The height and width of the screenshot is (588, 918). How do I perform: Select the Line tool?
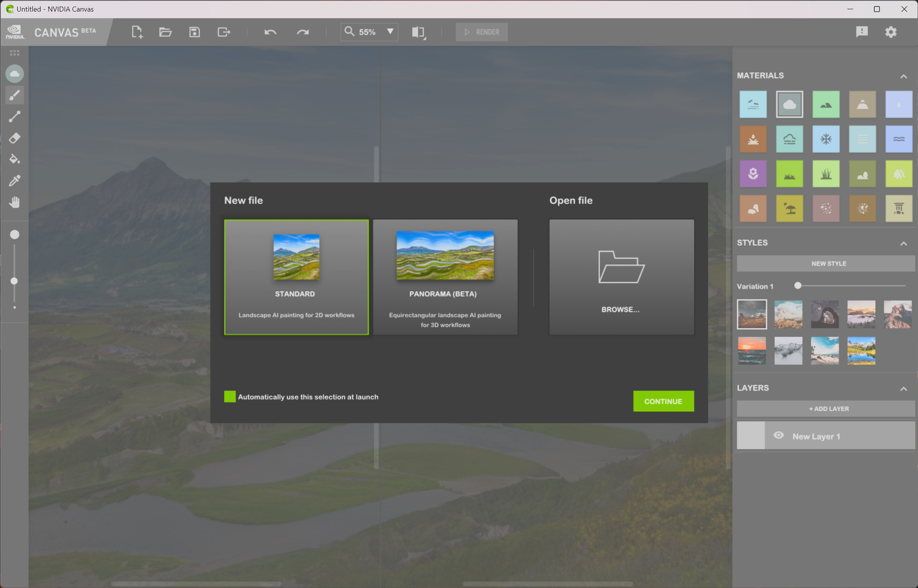point(15,117)
